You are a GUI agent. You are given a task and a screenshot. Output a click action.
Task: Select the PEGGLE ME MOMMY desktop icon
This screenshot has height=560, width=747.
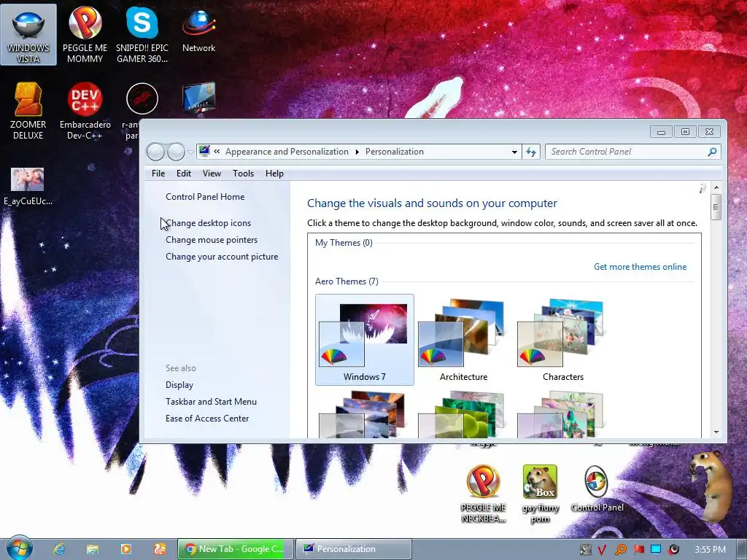click(x=85, y=35)
